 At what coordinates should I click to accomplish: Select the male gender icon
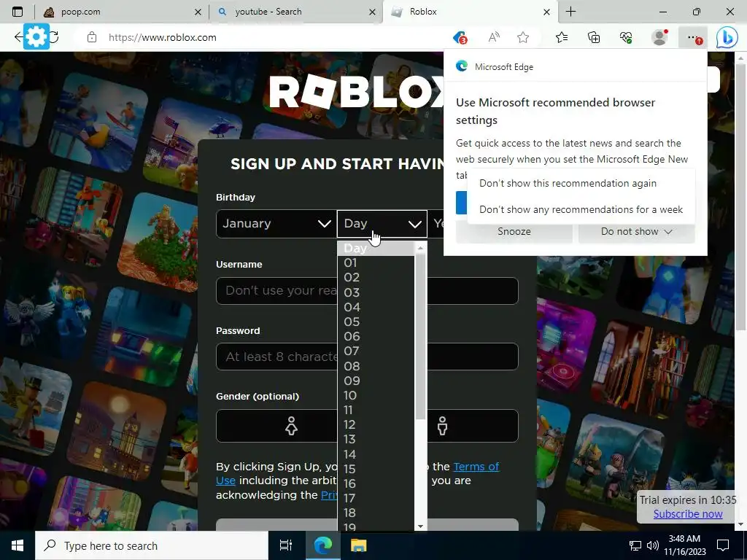[x=442, y=426]
